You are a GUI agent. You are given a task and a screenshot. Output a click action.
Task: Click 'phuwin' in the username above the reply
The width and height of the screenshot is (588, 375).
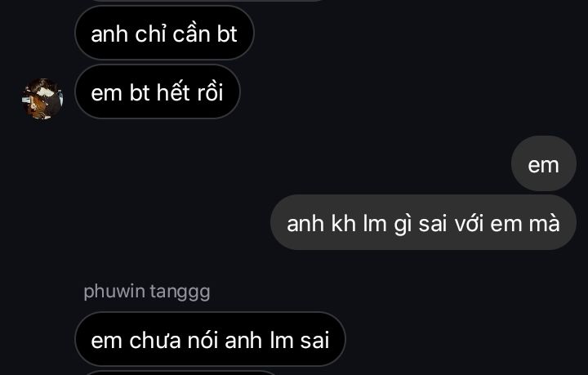click(114, 292)
